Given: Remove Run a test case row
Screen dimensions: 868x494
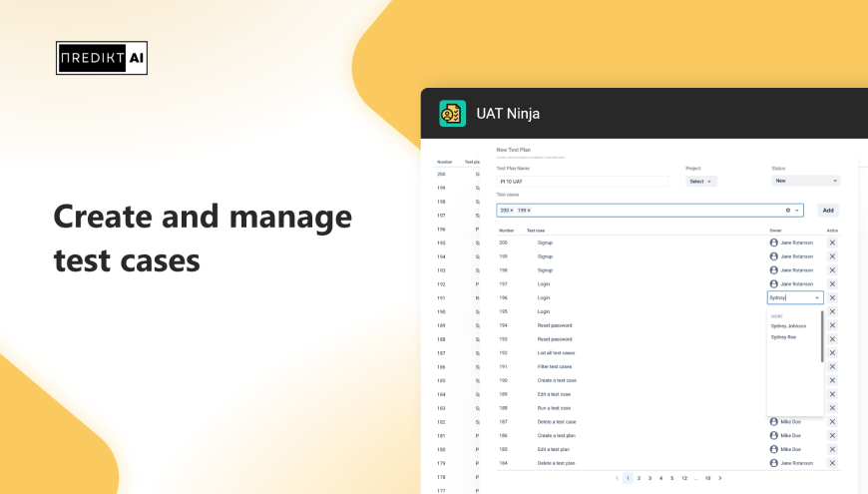Looking at the screenshot, I should coord(832,408).
